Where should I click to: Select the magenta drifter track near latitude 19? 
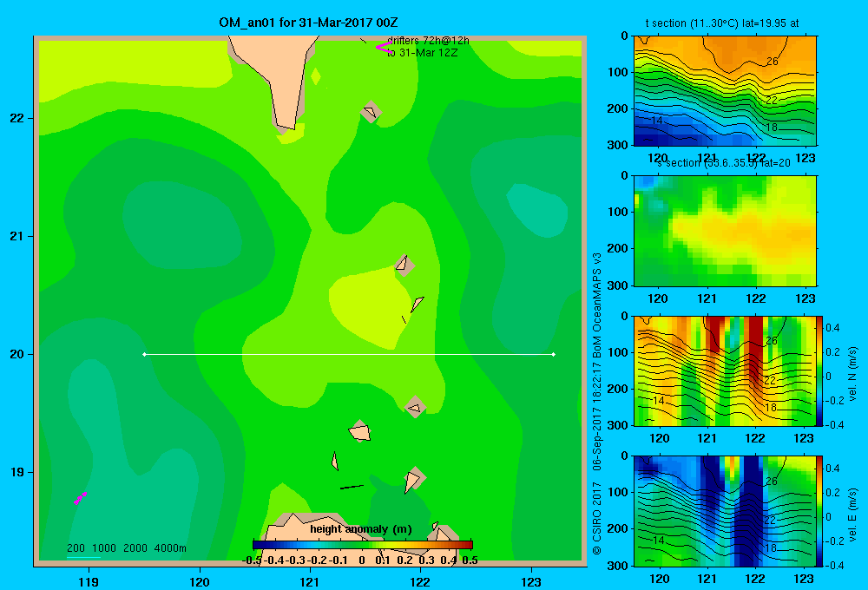click(x=80, y=498)
